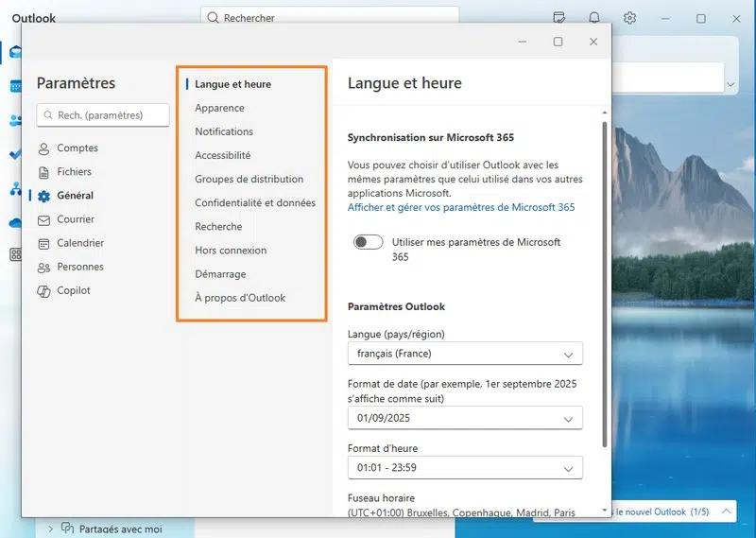This screenshot has height=538, width=756.
Task: Open the Courrier settings category
Action: point(76,219)
